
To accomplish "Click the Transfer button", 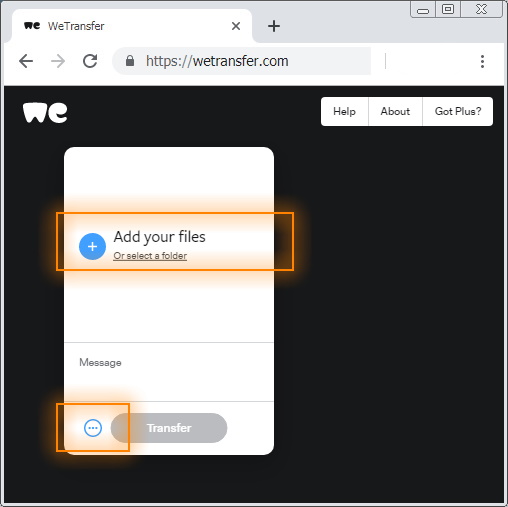I will [169, 428].
